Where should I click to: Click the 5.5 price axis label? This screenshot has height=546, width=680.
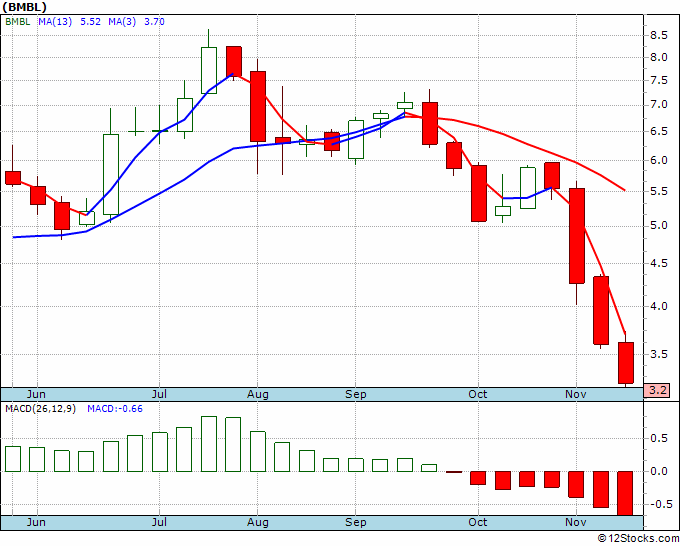click(x=658, y=191)
